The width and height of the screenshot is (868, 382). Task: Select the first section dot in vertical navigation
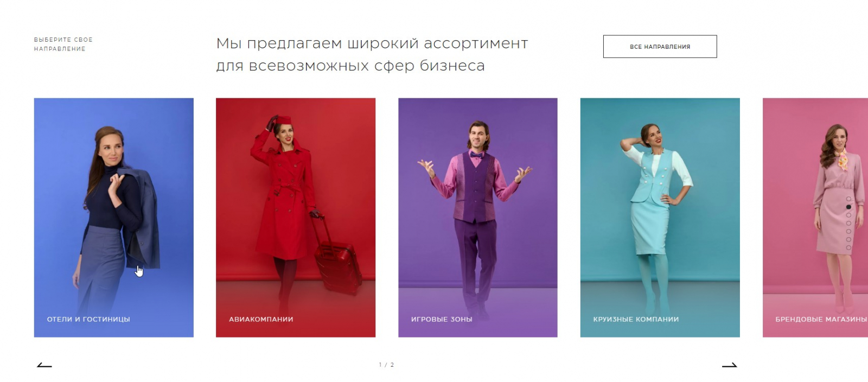[x=848, y=199]
